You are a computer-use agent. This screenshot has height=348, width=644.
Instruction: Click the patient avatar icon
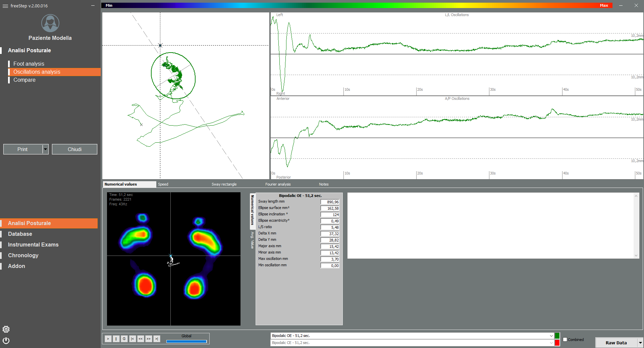(x=50, y=23)
